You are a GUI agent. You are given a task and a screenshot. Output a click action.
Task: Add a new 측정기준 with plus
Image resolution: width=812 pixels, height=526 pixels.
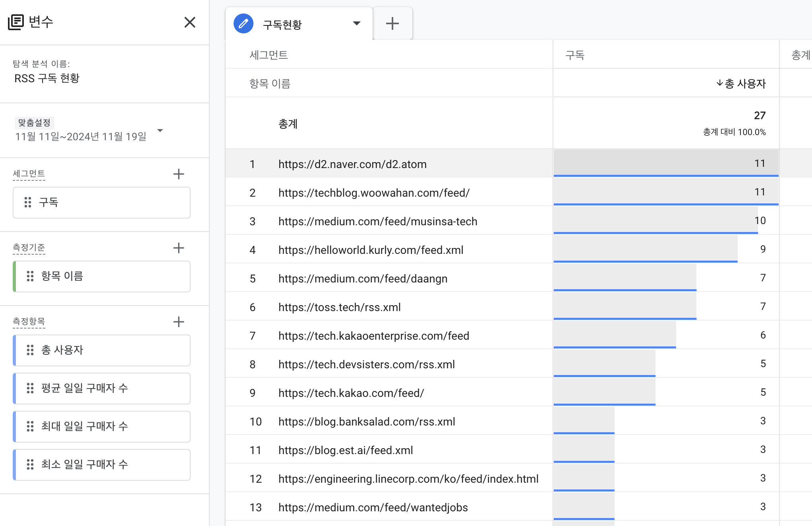179,248
